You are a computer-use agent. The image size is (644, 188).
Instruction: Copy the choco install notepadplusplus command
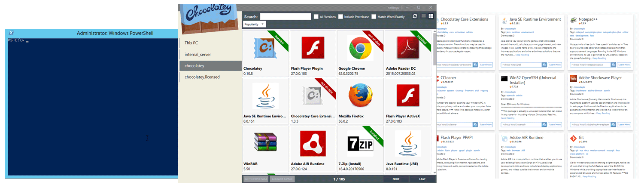pos(614,65)
